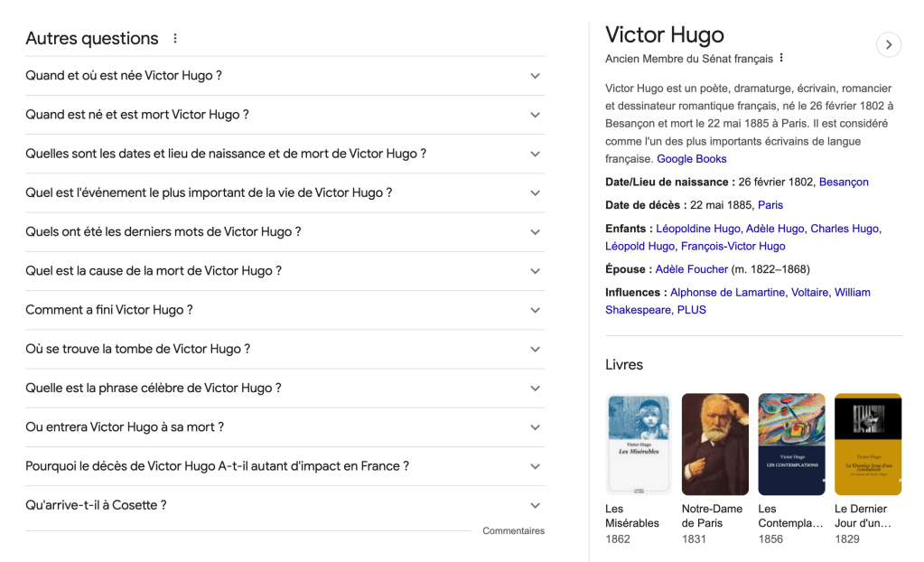Click Le Dernier Jour d'un condamné cover
924x562 pixels.
(x=867, y=445)
